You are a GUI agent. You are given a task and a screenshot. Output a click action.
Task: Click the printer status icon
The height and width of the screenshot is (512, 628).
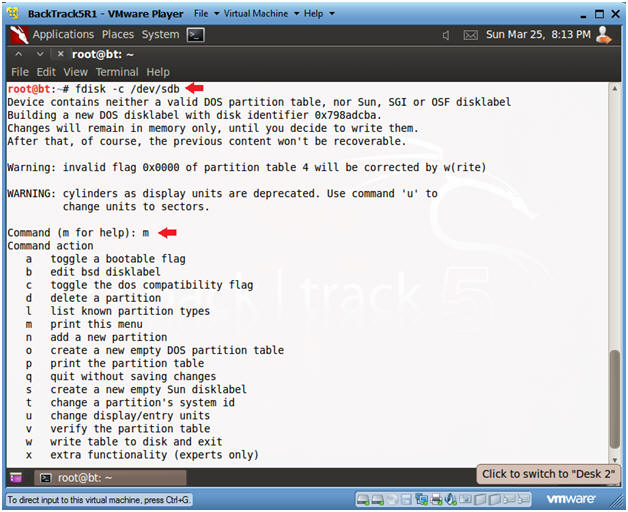click(436, 499)
